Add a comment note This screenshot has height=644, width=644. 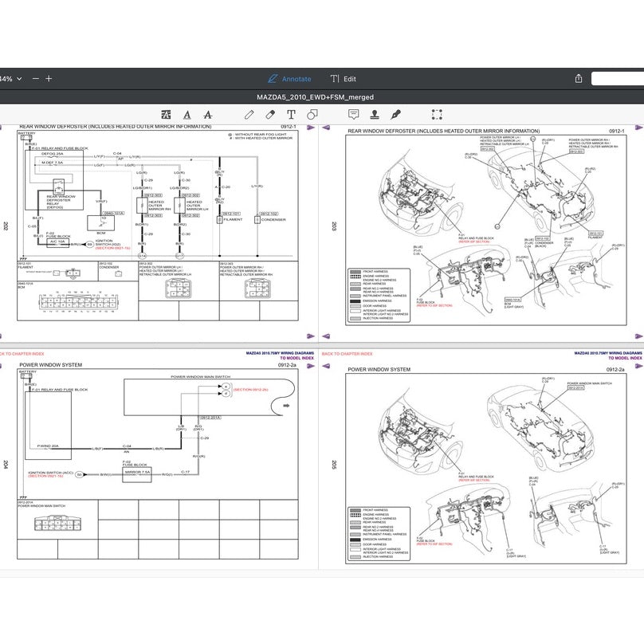[x=353, y=115]
